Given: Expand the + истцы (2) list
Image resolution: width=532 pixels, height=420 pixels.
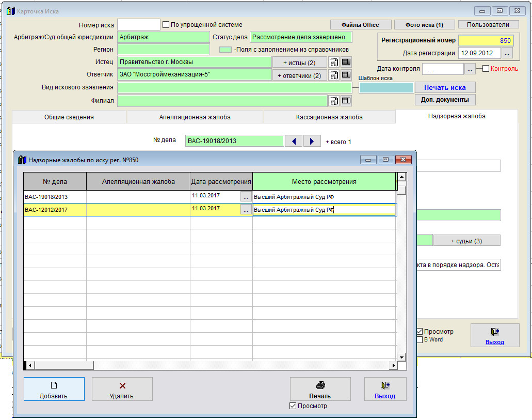Looking at the screenshot, I should (299, 63).
